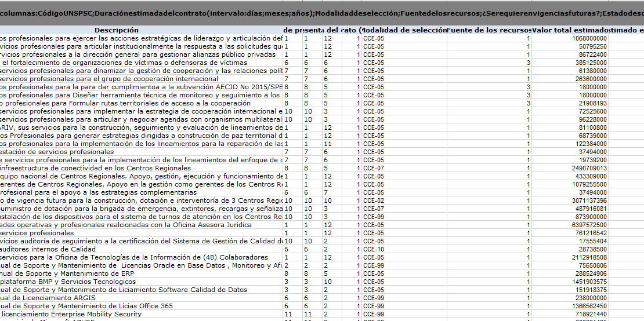Viewport: 644px width, 321px height.
Task: Select description 'Oficina de Tecnologías de la Información'
Action: click(x=142, y=257)
